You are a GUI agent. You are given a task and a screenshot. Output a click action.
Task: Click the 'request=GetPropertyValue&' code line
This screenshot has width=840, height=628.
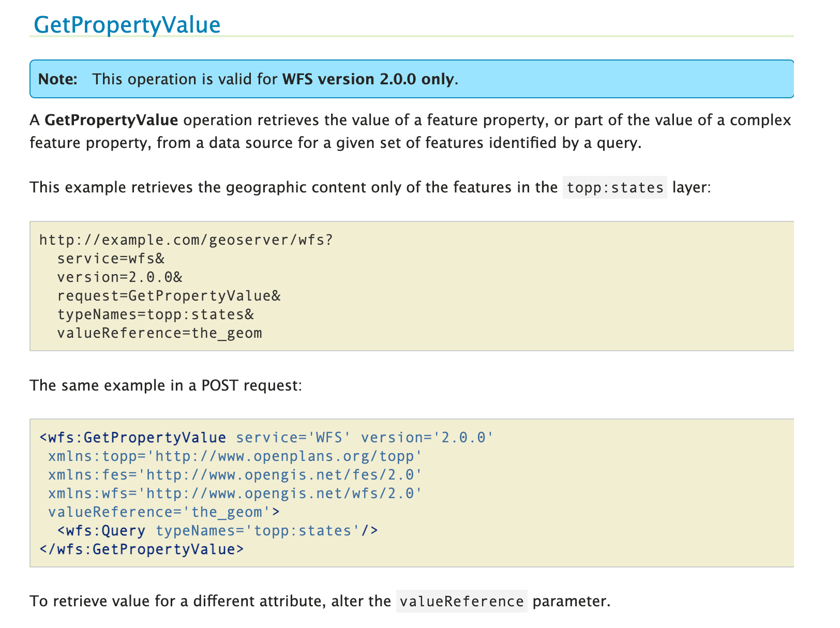(169, 296)
